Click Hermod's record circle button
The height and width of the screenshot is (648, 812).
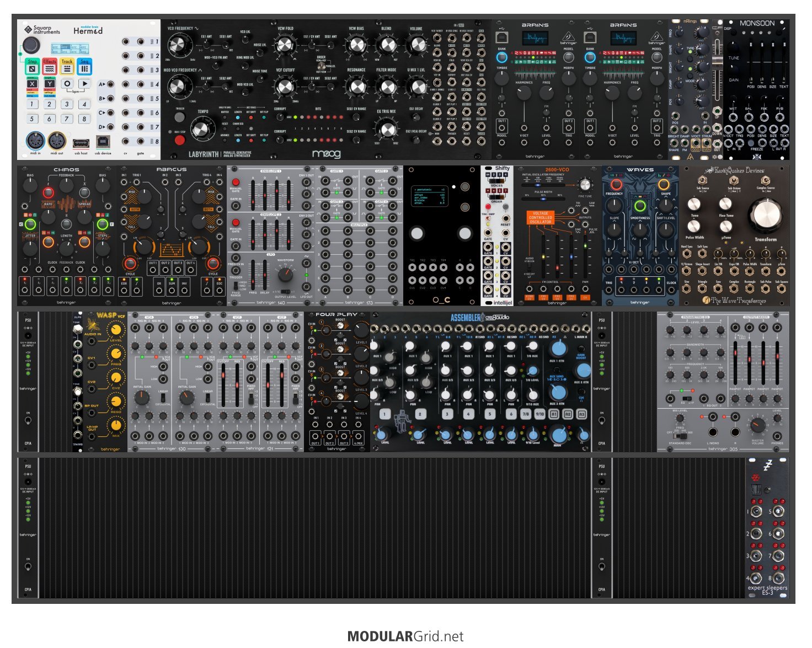point(67,84)
